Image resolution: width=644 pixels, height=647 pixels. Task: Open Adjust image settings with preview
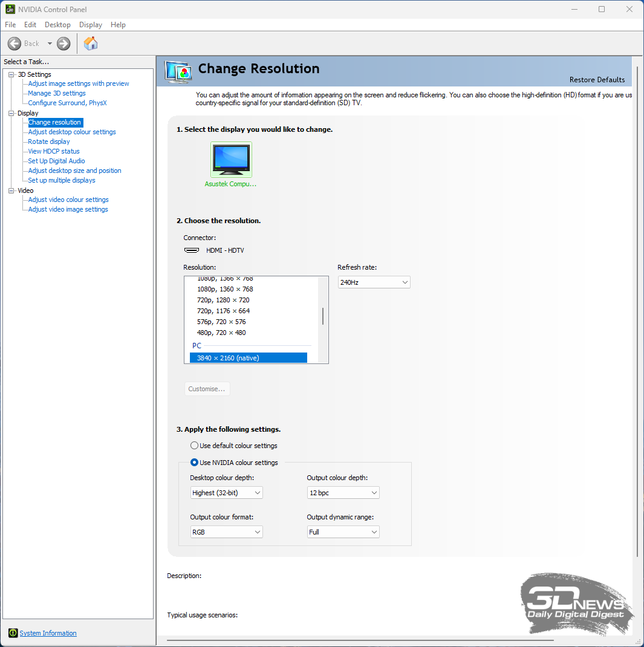79,84
